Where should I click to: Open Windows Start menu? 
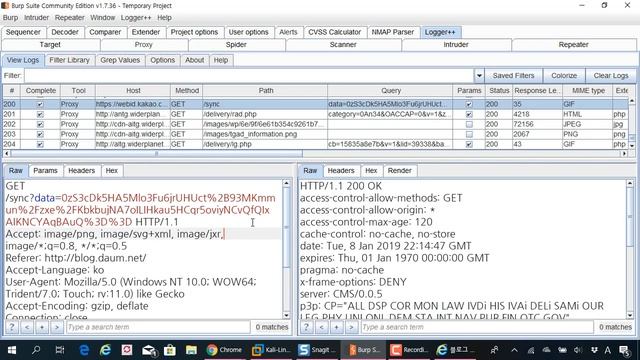[12, 350]
